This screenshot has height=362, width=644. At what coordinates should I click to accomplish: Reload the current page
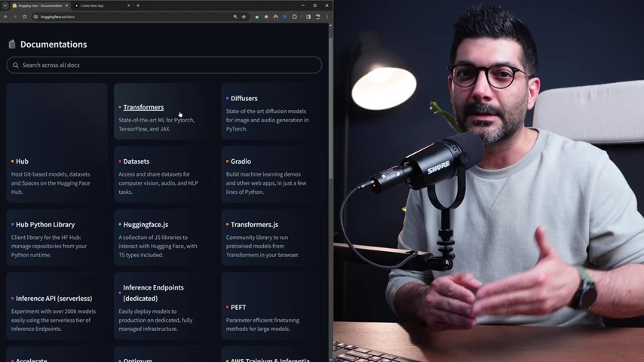24,17
